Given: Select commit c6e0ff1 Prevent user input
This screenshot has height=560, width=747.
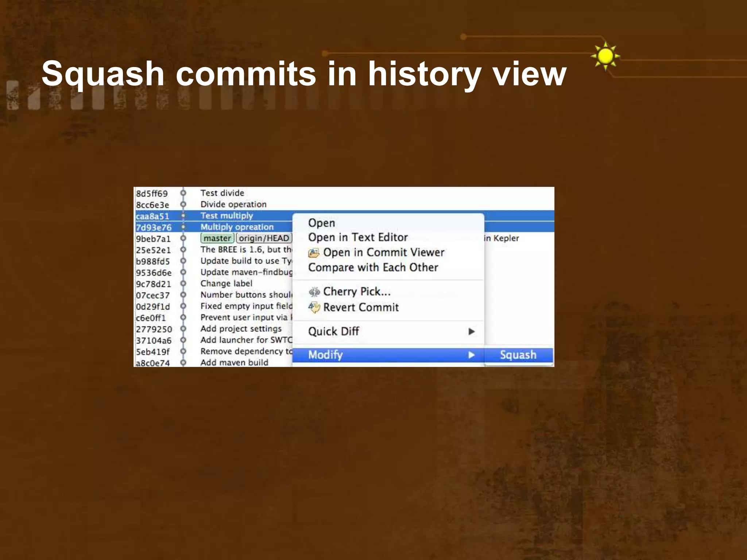Looking at the screenshot, I should 214,318.
